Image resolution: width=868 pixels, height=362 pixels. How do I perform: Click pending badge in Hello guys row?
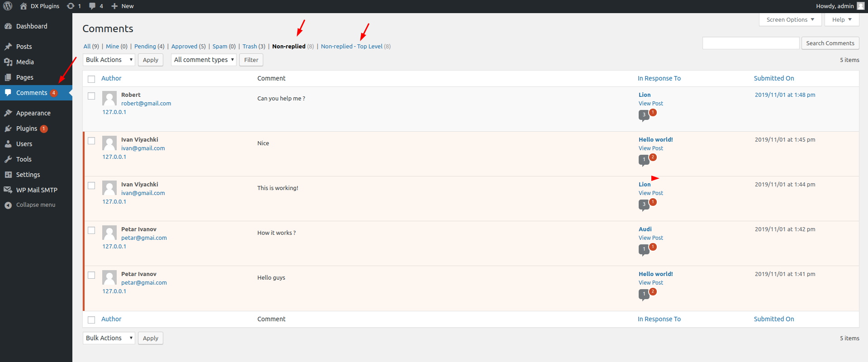click(653, 291)
